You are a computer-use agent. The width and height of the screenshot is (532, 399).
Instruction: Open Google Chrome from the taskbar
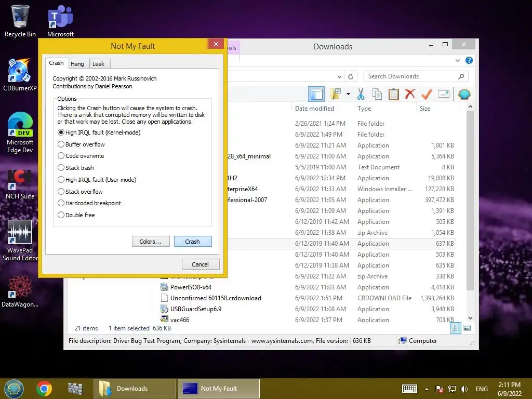click(44, 389)
